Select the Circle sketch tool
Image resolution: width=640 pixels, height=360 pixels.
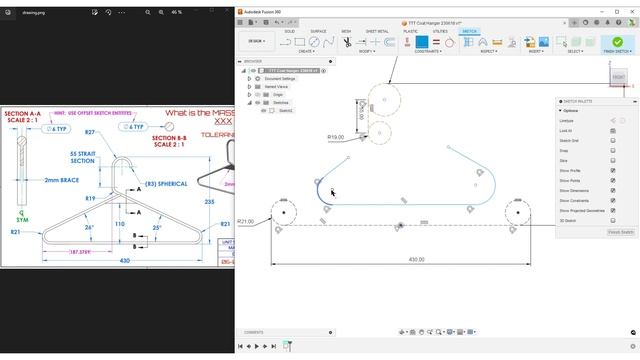[x=314, y=42]
